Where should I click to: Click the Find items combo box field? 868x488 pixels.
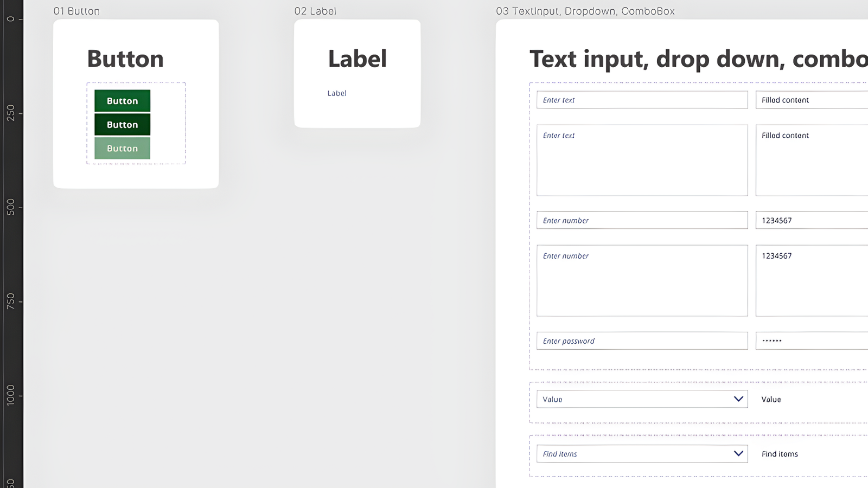click(642, 454)
